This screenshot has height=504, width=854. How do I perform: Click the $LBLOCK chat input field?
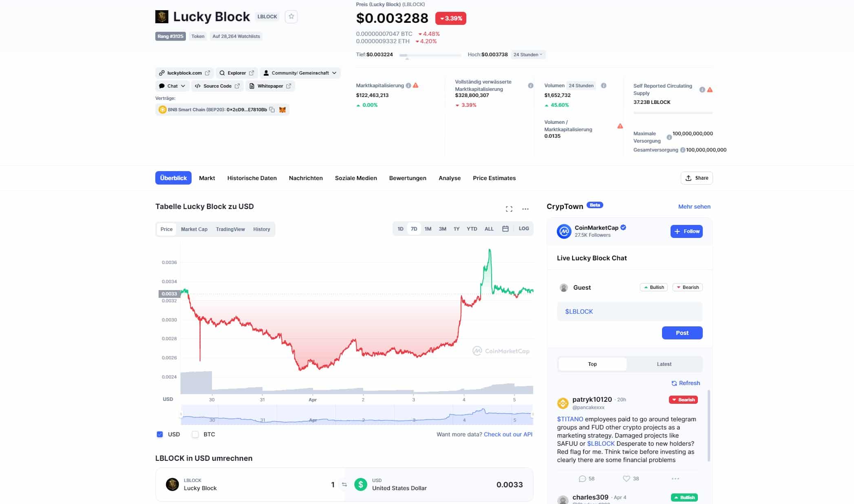pyautogui.click(x=630, y=312)
